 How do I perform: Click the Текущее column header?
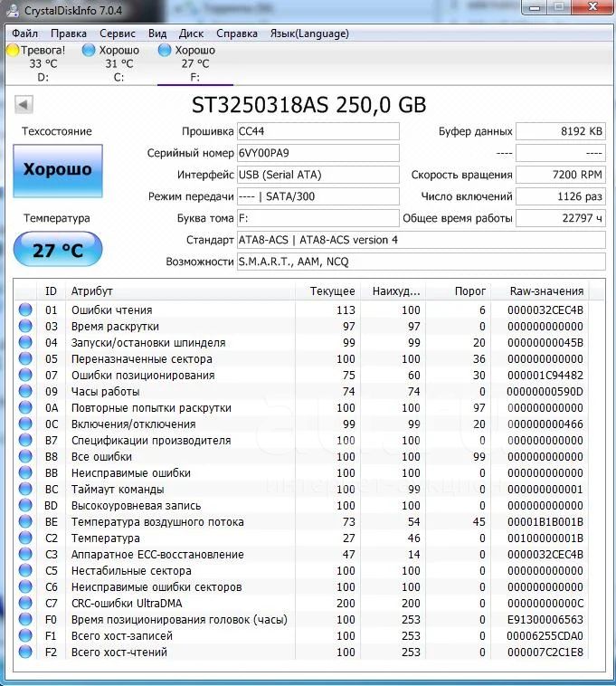[327, 291]
